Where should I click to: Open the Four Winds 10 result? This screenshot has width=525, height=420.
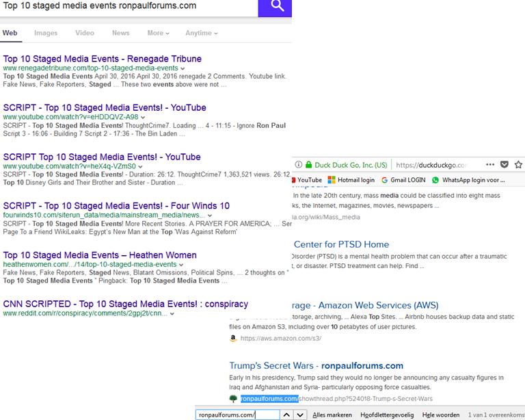[x=116, y=206]
